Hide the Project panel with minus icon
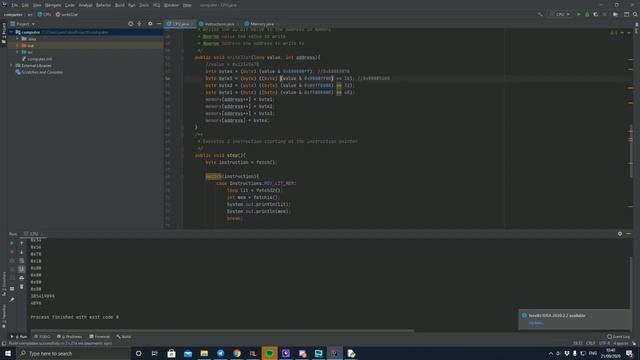640x360 pixels. 159,24
